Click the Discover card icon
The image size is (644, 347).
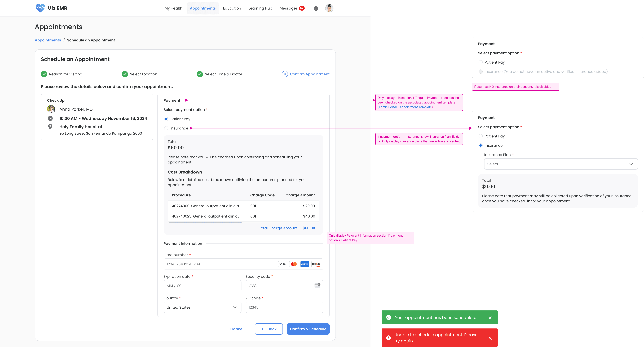pos(316,264)
